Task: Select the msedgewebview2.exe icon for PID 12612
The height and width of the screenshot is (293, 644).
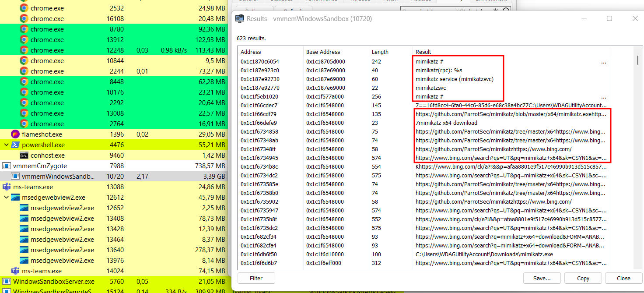Action: coord(15,198)
